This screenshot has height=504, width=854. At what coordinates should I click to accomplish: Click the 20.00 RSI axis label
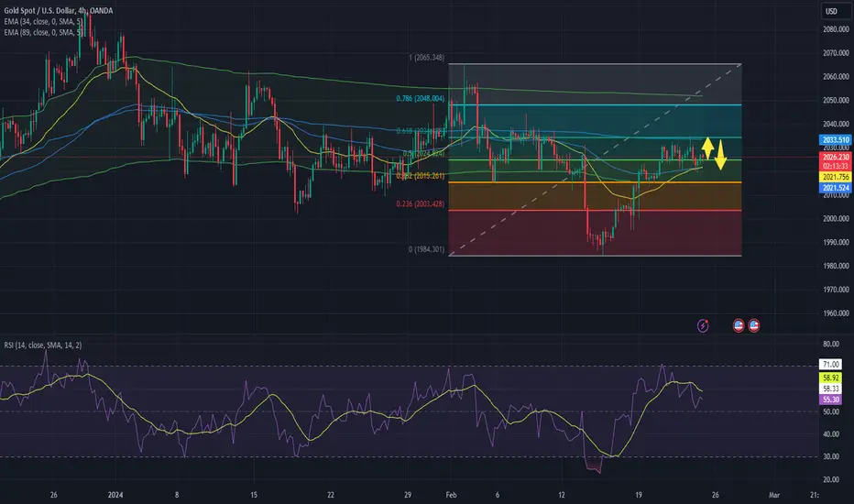[x=830, y=479]
